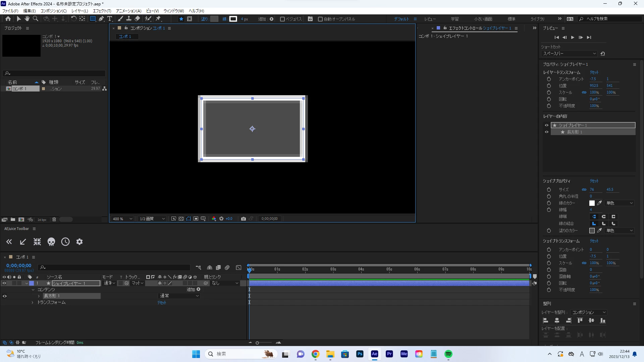Click the white 線のカラー swatch
This screenshot has height=362, width=644.
coord(592,203)
